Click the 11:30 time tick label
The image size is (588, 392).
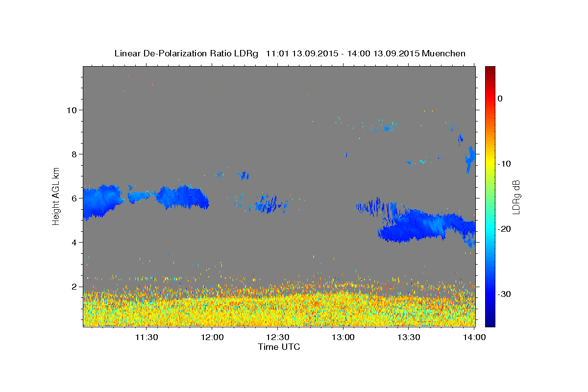(x=147, y=337)
